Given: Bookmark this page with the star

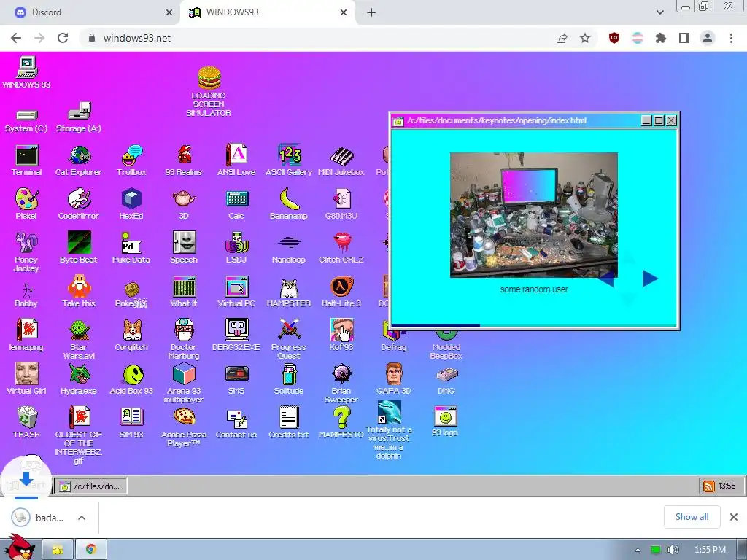Looking at the screenshot, I should [x=585, y=38].
